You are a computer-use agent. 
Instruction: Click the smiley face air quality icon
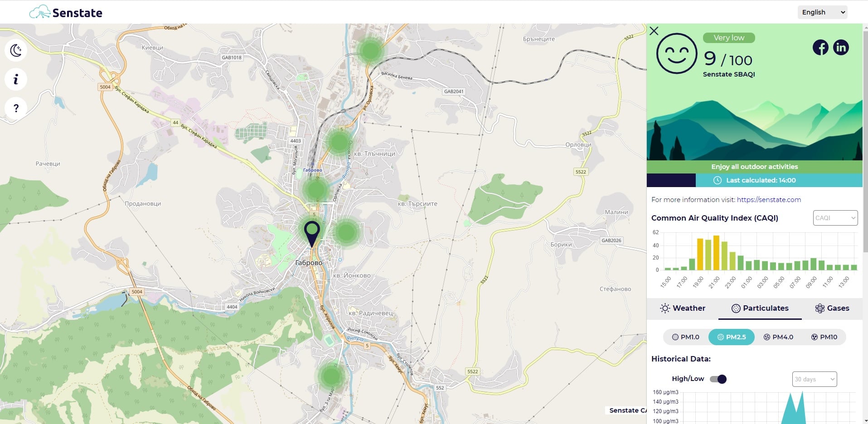pyautogui.click(x=677, y=53)
